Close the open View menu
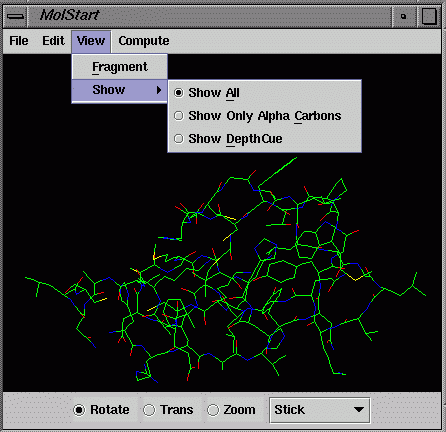Screen dimensions: 446x432 tap(91, 41)
